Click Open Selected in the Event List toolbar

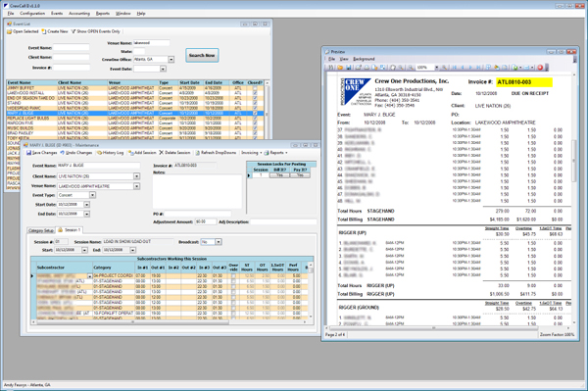pos(23,31)
